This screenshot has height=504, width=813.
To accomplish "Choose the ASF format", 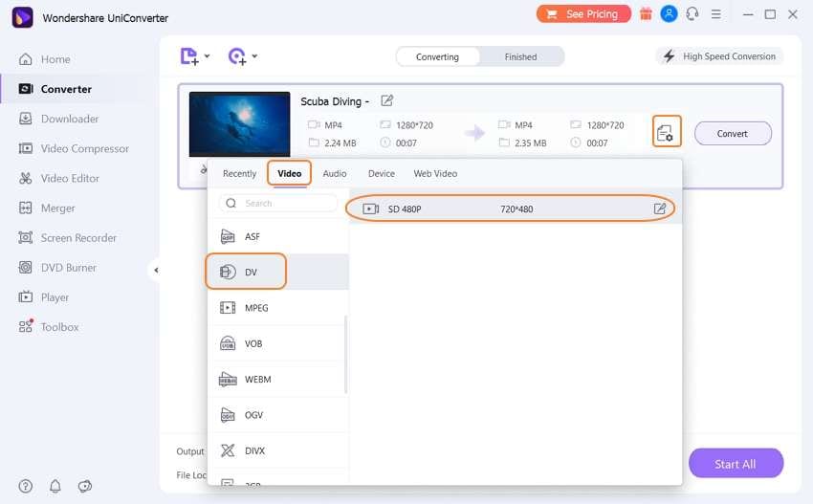I will 278,236.
